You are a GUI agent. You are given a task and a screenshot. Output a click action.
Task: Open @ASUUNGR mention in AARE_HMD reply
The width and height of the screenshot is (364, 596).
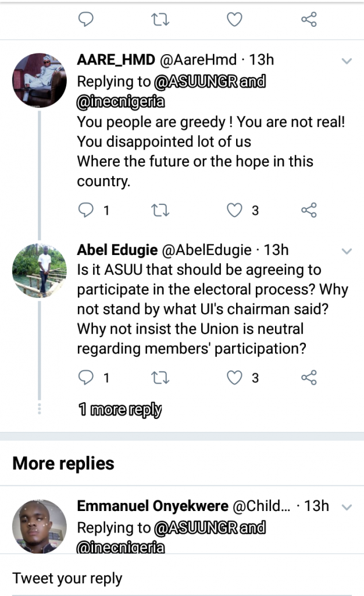tap(195, 81)
